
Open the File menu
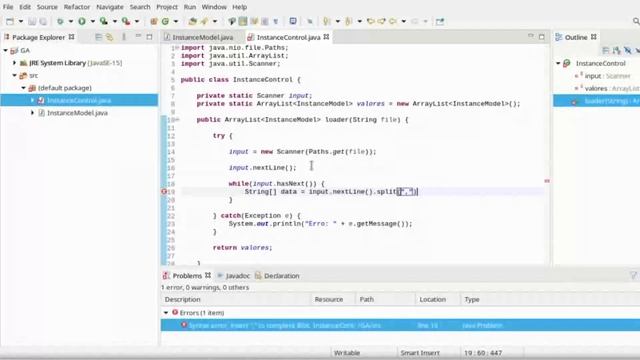tap(8, 7)
